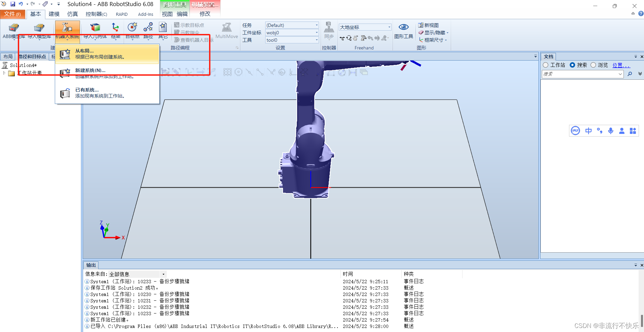
Task: Expand the 工作站元素 tree node
Action: tap(4, 73)
